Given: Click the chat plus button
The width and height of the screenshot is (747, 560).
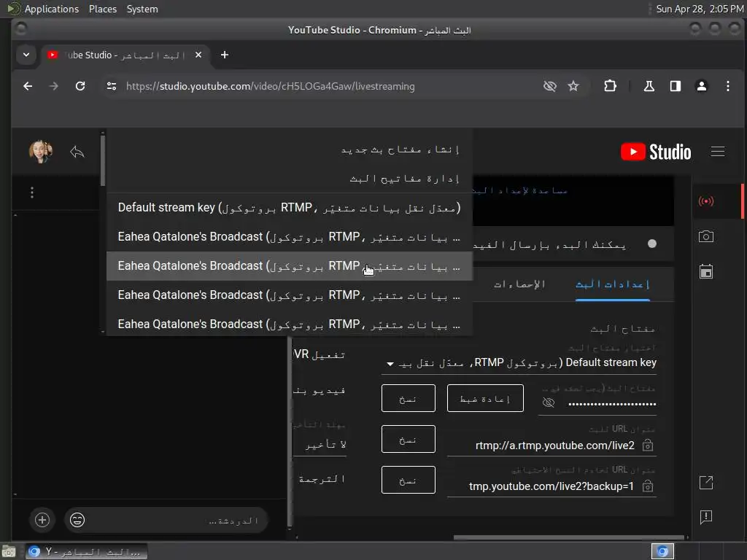Looking at the screenshot, I should point(42,519).
